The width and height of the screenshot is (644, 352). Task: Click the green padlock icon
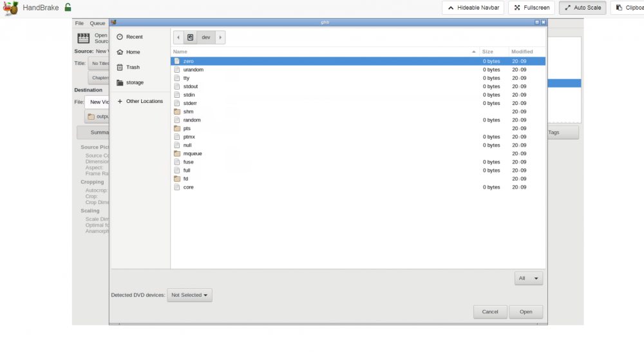pyautogui.click(x=68, y=7)
